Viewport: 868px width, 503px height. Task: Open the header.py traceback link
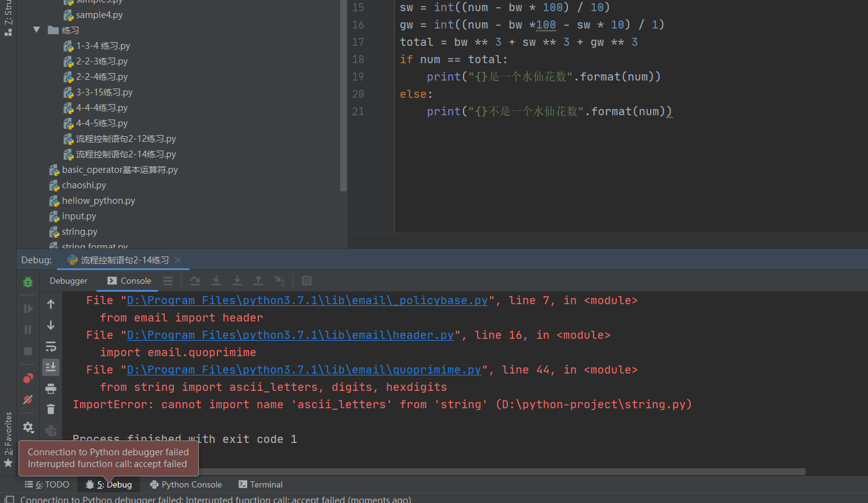click(291, 335)
